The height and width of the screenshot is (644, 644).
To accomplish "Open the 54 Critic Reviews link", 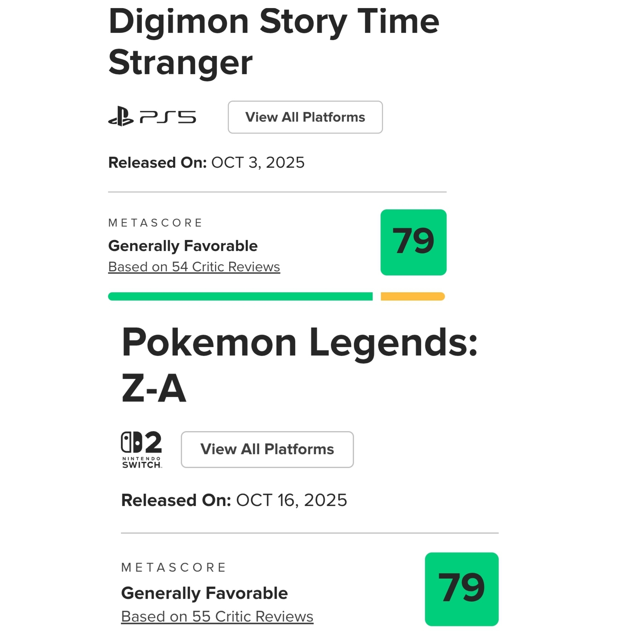I will 194,267.
